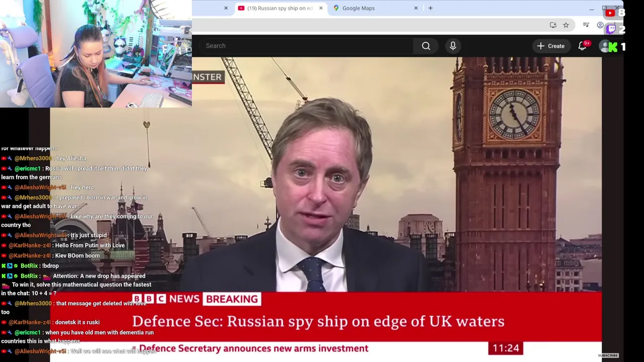Close the Google Maps tab
This screenshot has width=644, height=362.
416,8
